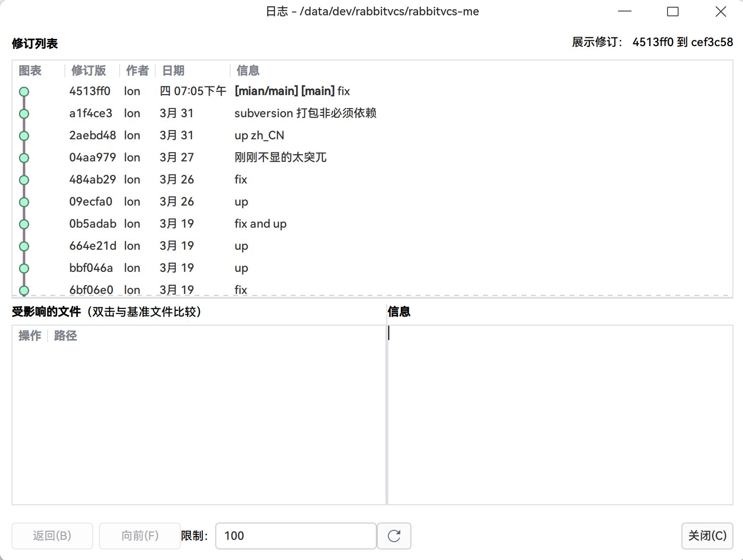Viewport: 743px width, 560px height.
Task: Select the revision with message 'subversion 打包非必须依赖'
Action: (306, 113)
